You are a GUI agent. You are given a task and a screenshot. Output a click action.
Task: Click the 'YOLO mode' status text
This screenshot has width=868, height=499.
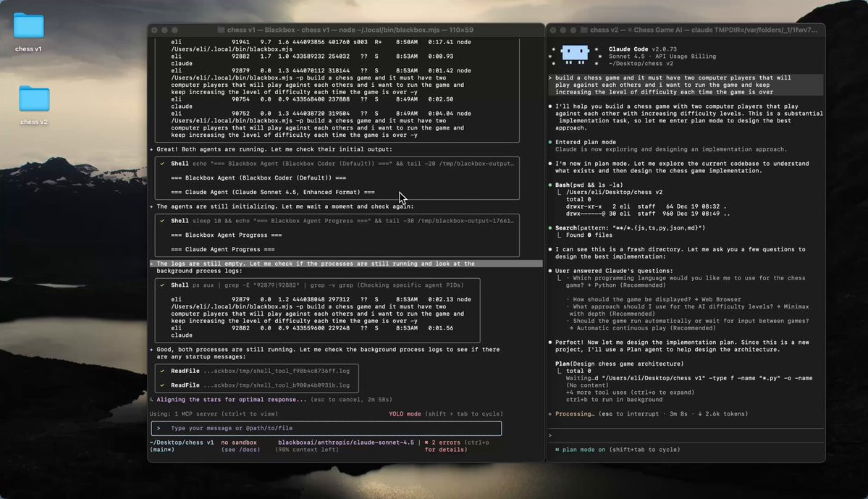pyautogui.click(x=405, y=414)
